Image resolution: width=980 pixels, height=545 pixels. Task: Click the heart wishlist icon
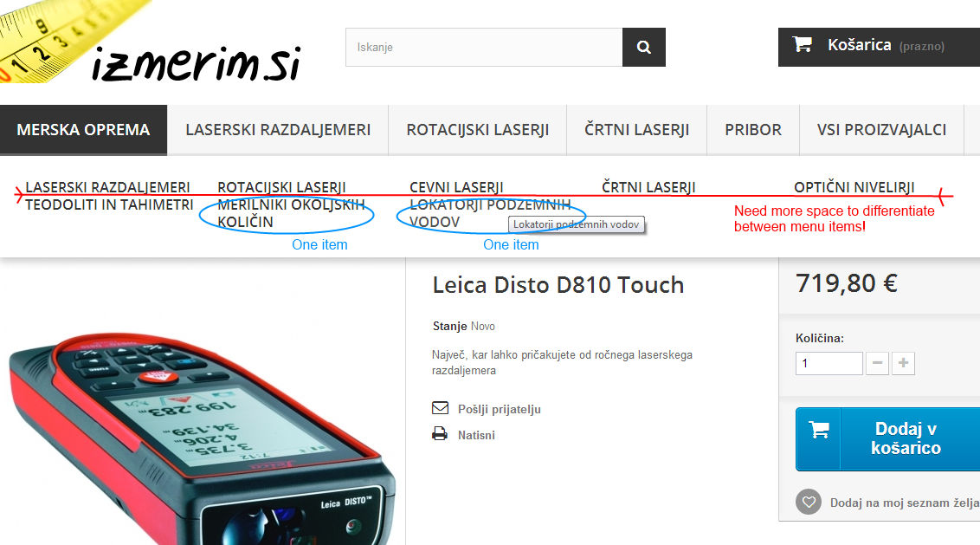809,502
